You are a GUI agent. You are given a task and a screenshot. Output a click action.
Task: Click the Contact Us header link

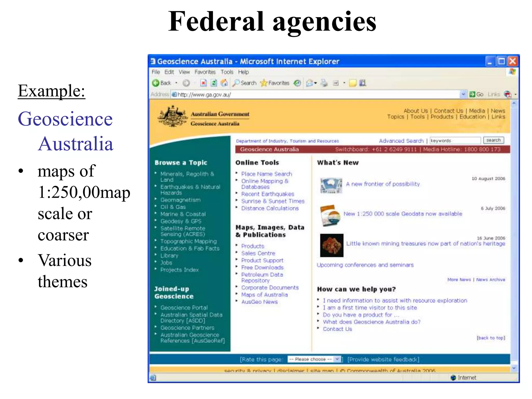(x=448, y=111)
